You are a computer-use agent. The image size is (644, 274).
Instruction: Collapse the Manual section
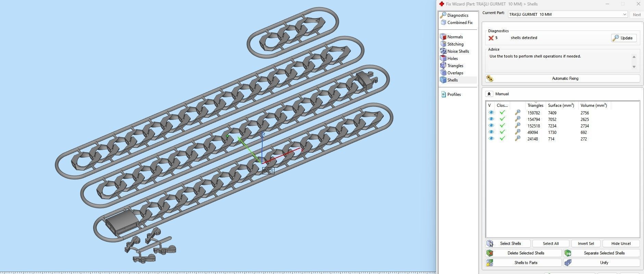pos(489,94)
